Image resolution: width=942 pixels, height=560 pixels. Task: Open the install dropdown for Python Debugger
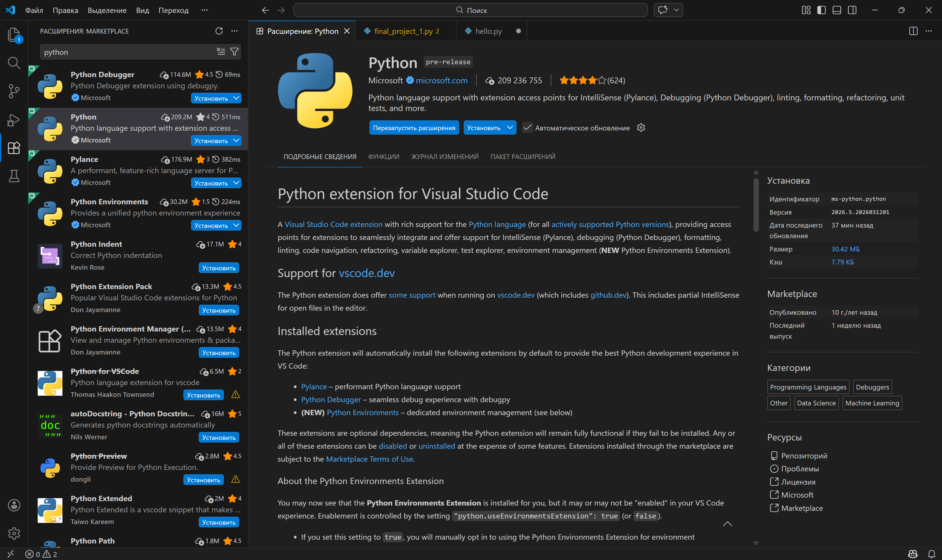pyautogui.click(x=236, y=98)
